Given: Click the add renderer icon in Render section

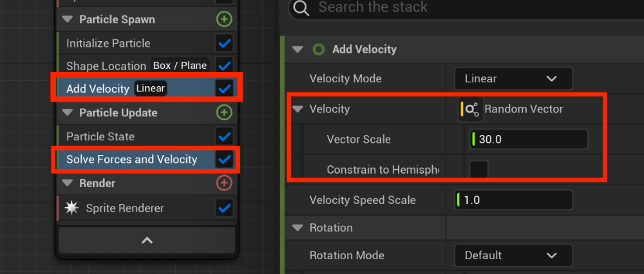Looking at the screenshot, I should click(223, 183).
